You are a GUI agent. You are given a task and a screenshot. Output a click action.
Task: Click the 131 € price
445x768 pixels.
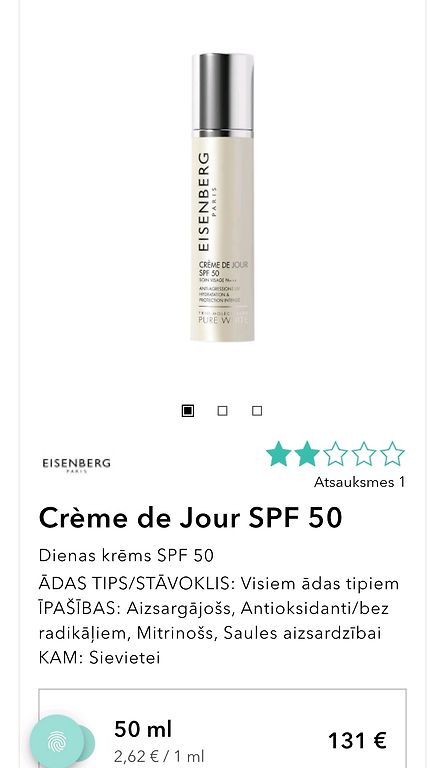click(x=357, y=740)
